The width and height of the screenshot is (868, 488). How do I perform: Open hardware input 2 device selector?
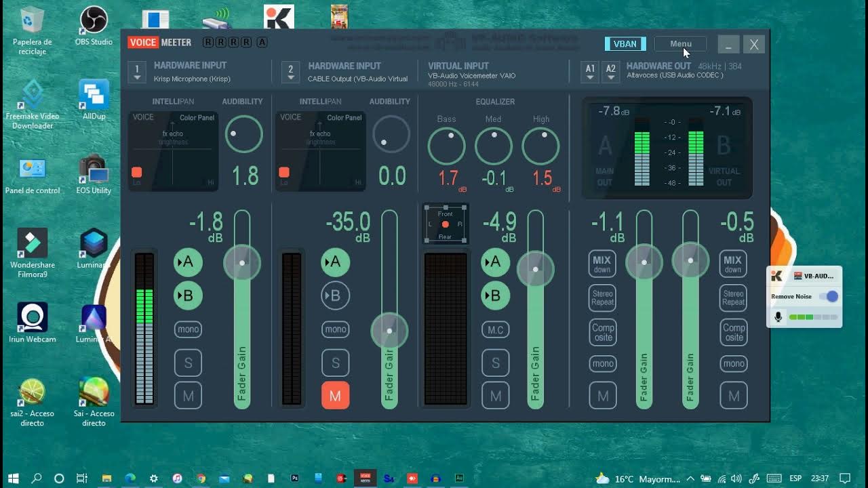(x=290, y=72)
